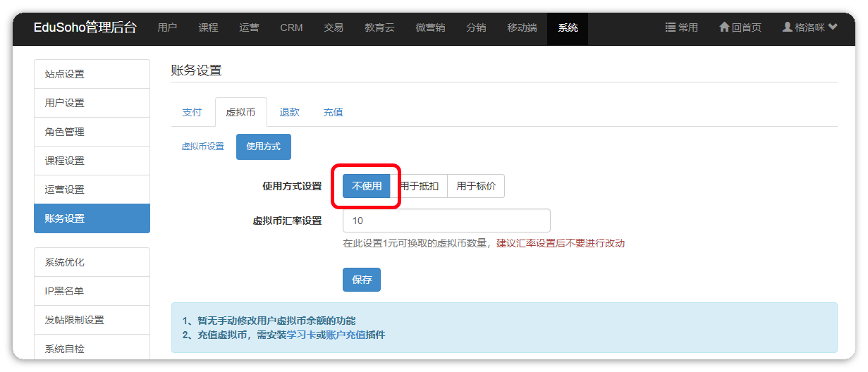Follow the 账户充值 plugin link
The width and height of the screenshot is (868, 372).
[x=346, y=335]
